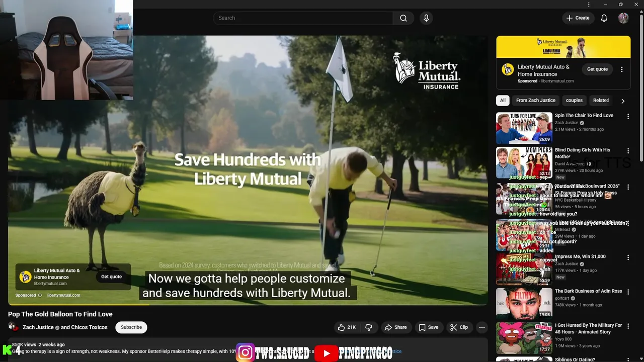This screenshot has width=644, height=362.
Task: Click the video title Pop The Gold Balloon
Action: pyautogui.click(x=60, y=314)
